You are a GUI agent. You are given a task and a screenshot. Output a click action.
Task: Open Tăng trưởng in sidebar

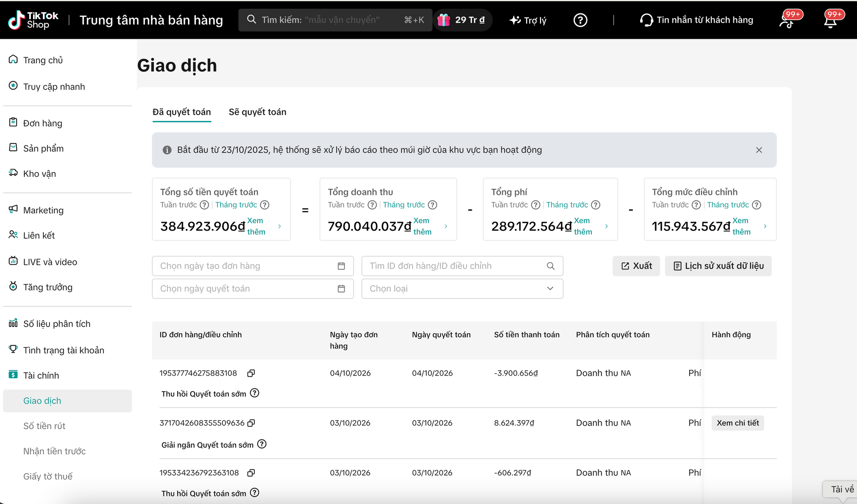pyautogui.click(x=48, y=287)
